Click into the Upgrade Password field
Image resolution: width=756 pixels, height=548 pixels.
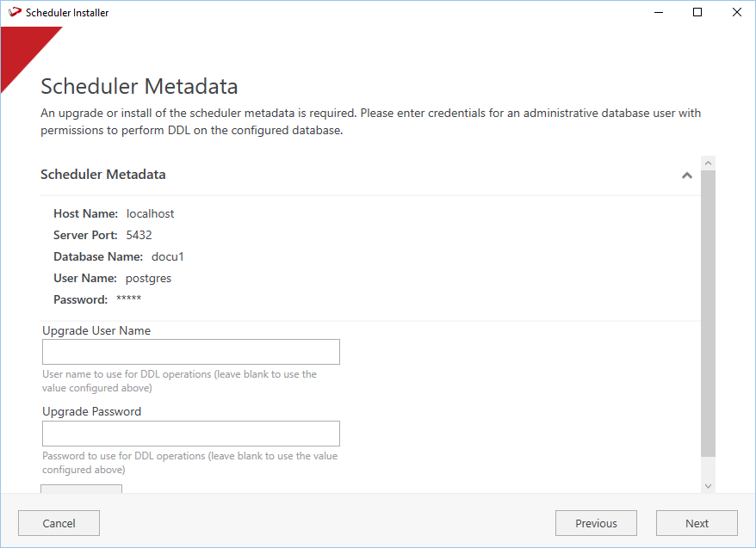190,434
